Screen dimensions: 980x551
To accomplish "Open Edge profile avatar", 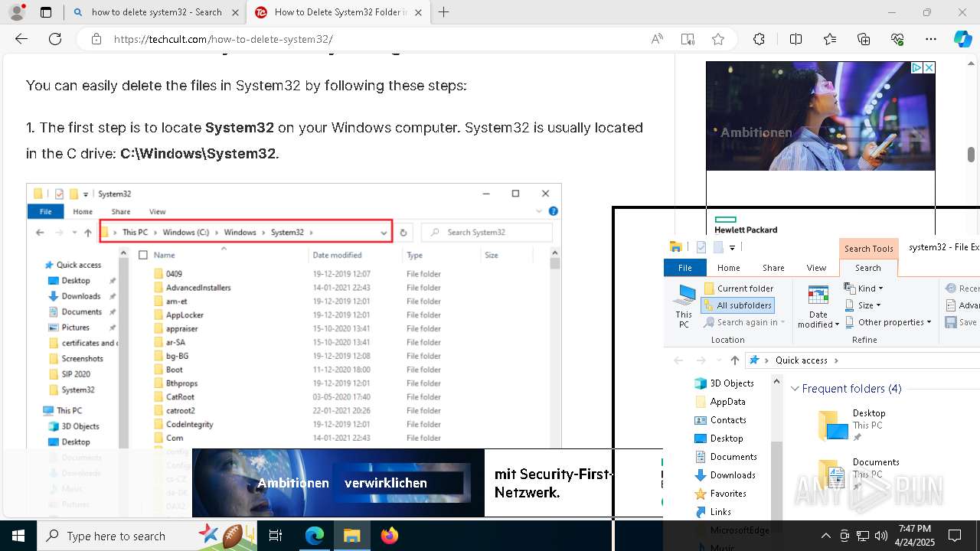I will click(17, 12).
